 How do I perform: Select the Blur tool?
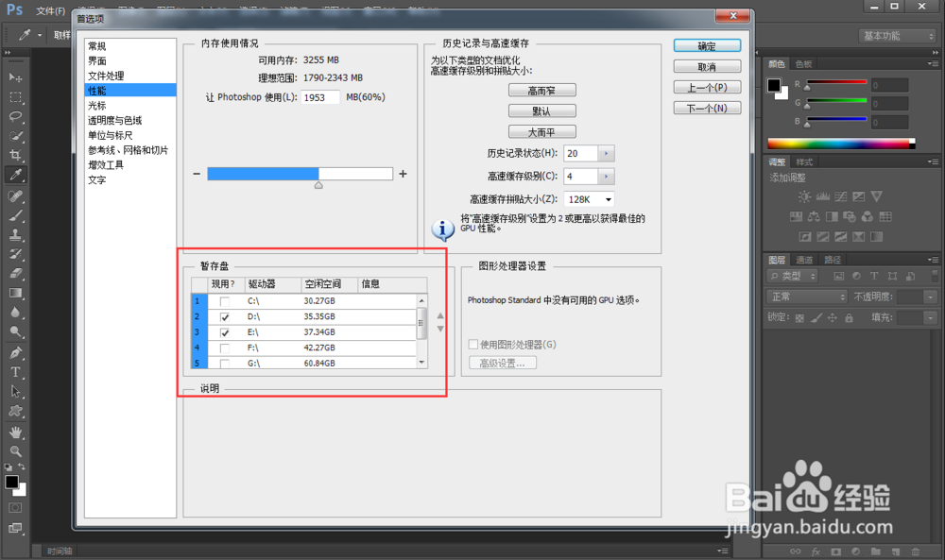(x=16, y=312)
